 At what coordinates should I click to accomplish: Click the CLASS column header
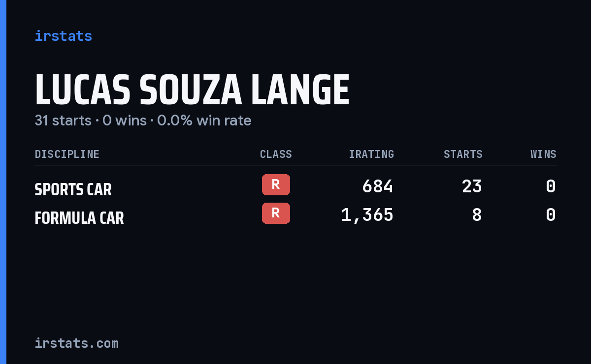(x=276, y=154)
